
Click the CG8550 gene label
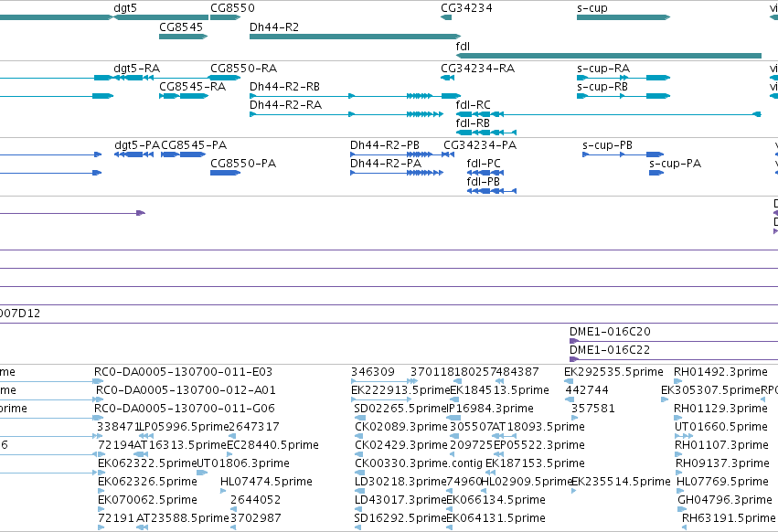click(x=232, y=8)
